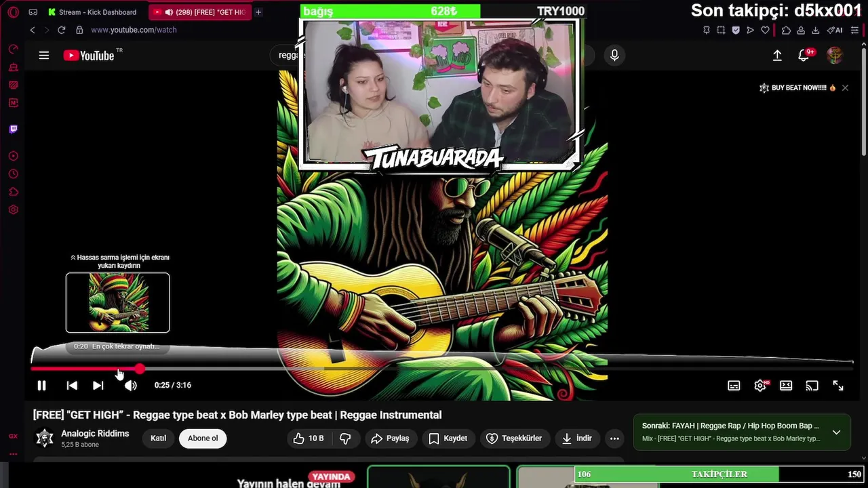The height and width of the screenshot is (488, 868).
Task: Seek along the red video progress bar
Action: point(85,369)
